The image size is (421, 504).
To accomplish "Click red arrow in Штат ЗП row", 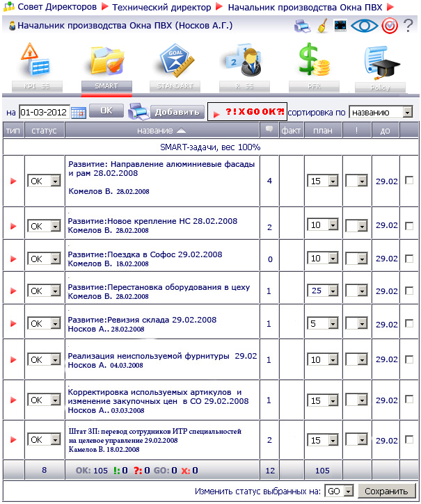I will (x=13, y=440).
